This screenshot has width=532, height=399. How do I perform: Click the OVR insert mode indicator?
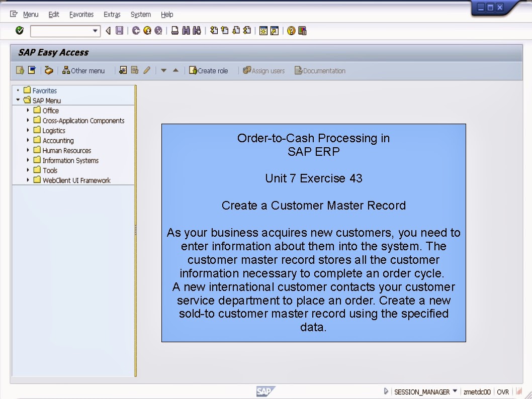pos(503,392)
